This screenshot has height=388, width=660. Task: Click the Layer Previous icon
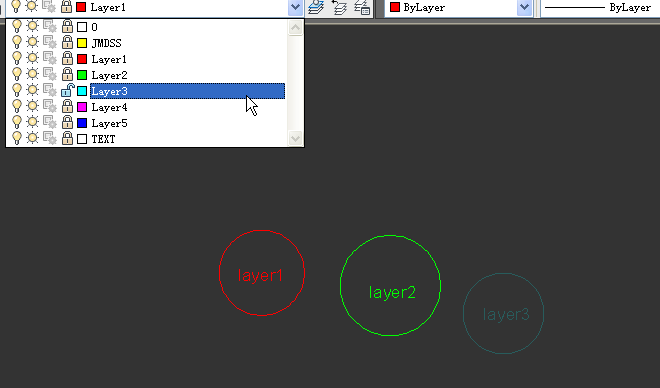click(339, 7)
